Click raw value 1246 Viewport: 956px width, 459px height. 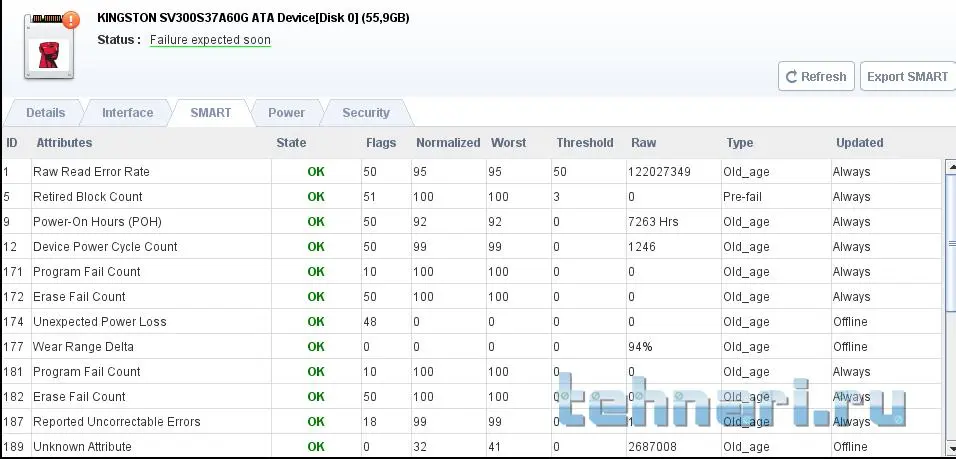tap(642, 247)
